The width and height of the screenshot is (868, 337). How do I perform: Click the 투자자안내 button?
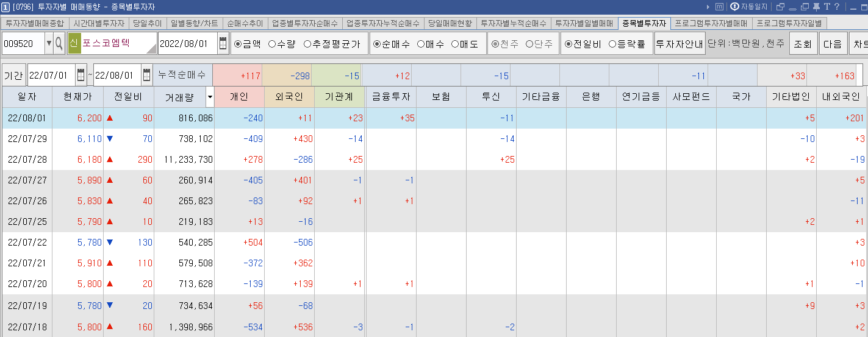pos(680,44)
